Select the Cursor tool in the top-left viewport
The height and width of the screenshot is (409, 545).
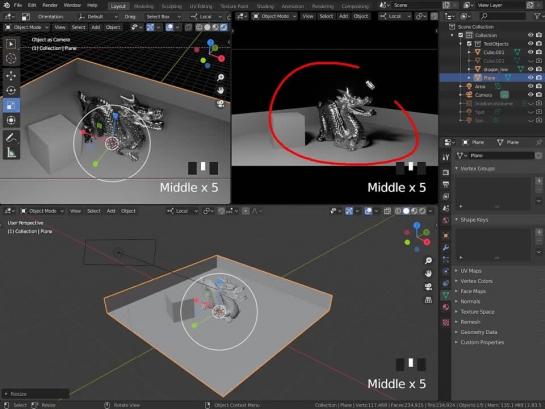click(x=11, y=58)
